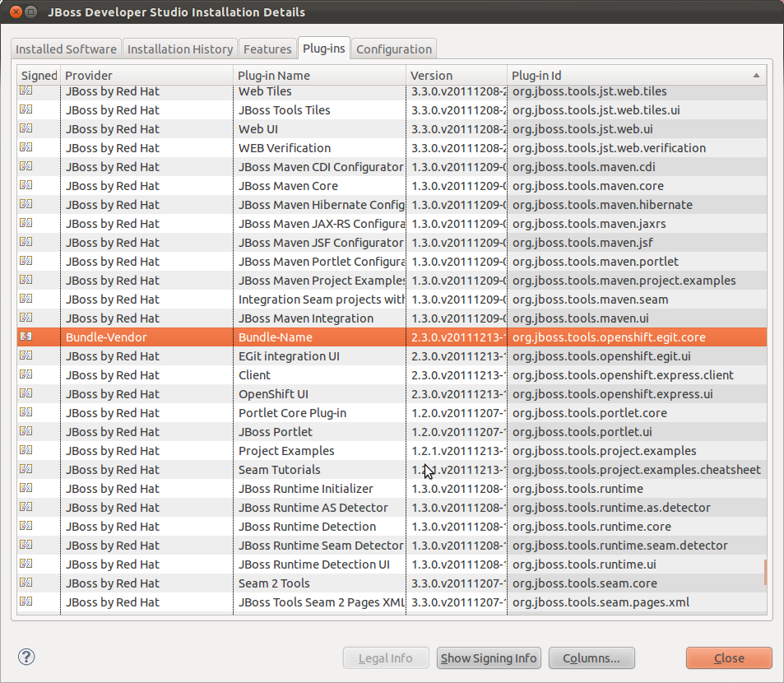
Task: Sort by Version column header
Action: pyautogui.click(x=457, y=76)
